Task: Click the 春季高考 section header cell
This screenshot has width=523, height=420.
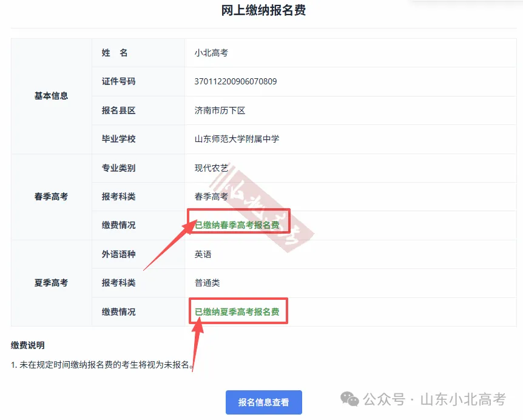Action: point(52,197)
